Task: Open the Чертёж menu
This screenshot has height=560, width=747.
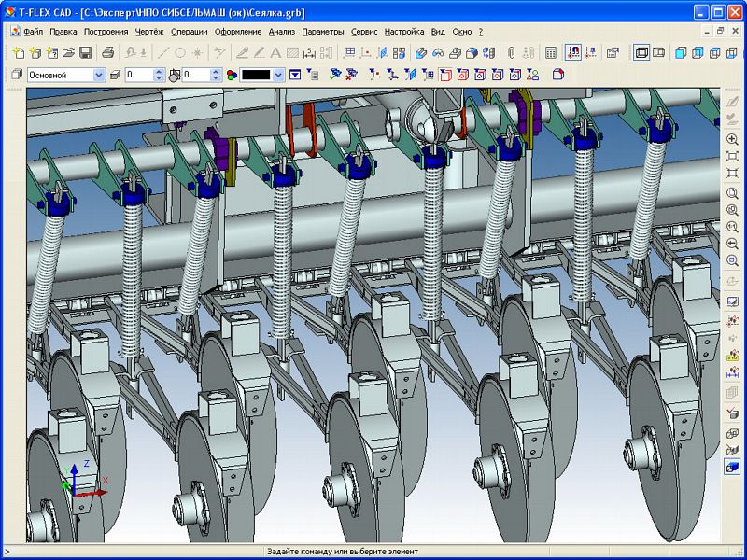Action: pos(149,32)
